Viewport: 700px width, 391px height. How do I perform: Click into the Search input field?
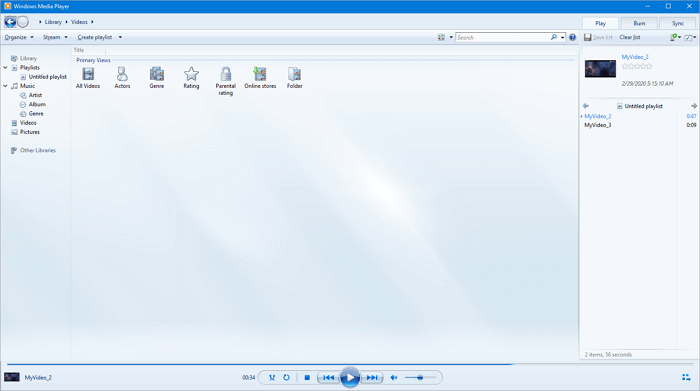pos(503,37)
